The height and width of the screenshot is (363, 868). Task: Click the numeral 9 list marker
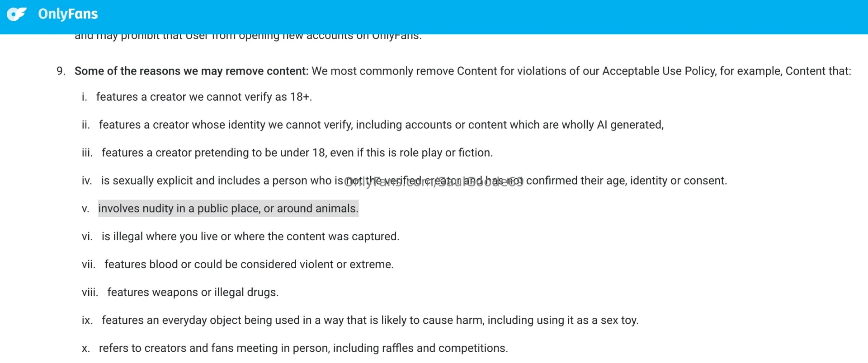point(61,71)
